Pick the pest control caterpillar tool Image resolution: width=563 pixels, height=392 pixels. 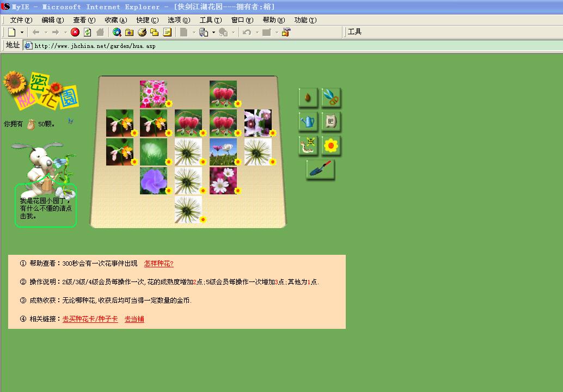(x=308, y=145)
